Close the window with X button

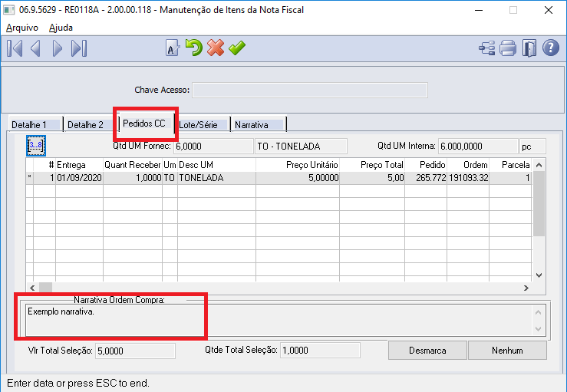548,10
